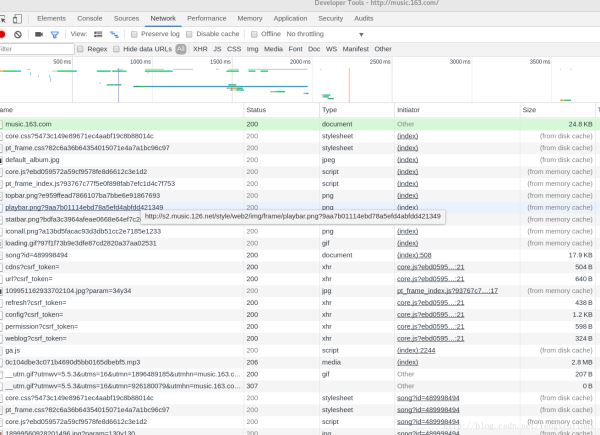Switch to large request rows view

click(x=98, y=34)
